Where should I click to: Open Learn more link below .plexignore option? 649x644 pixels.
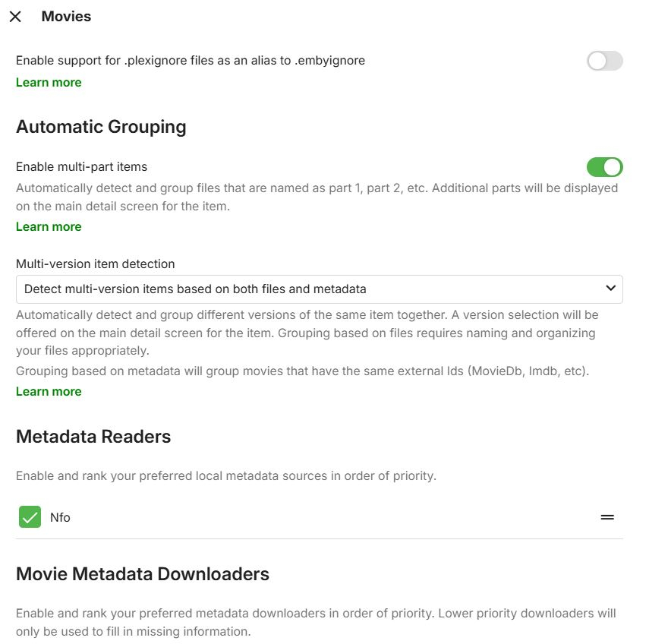49,82
